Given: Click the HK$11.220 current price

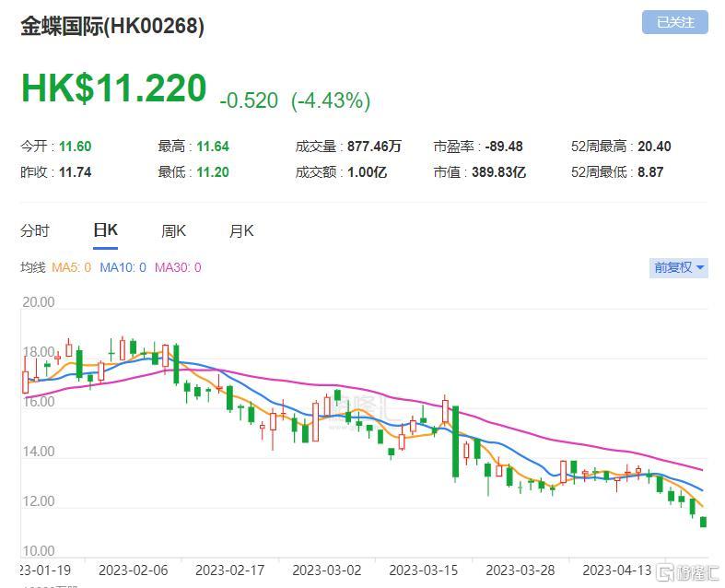Looking at the screenshot, I should coord(113,88).
